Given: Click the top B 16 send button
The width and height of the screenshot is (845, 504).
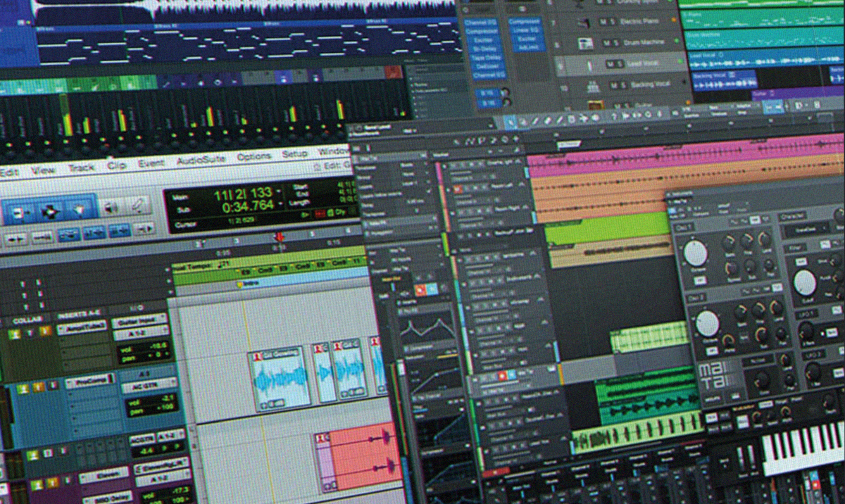Looking at the screenshot, I should coord(487,93).
